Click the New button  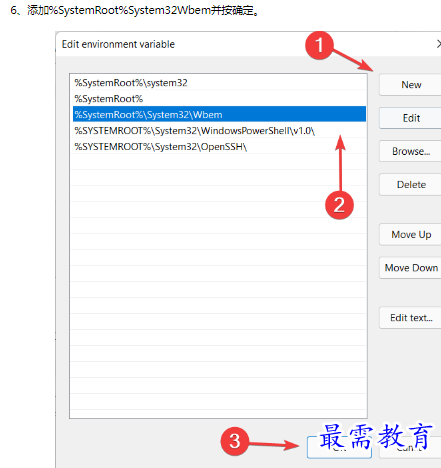[411, 85]
